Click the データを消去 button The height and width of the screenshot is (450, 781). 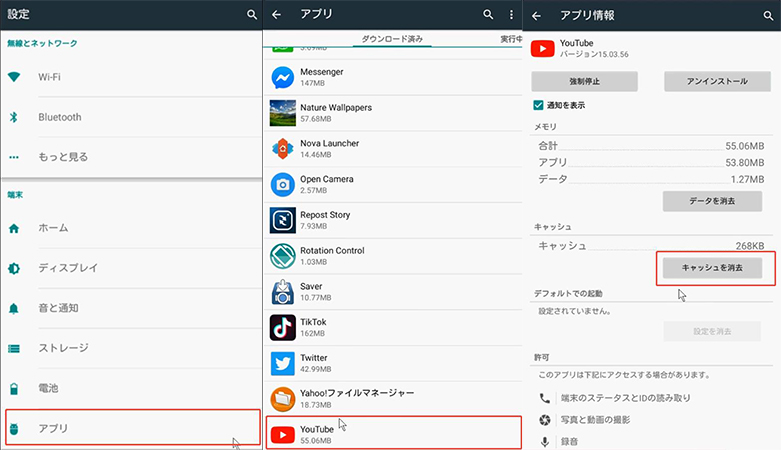point(712,201)
